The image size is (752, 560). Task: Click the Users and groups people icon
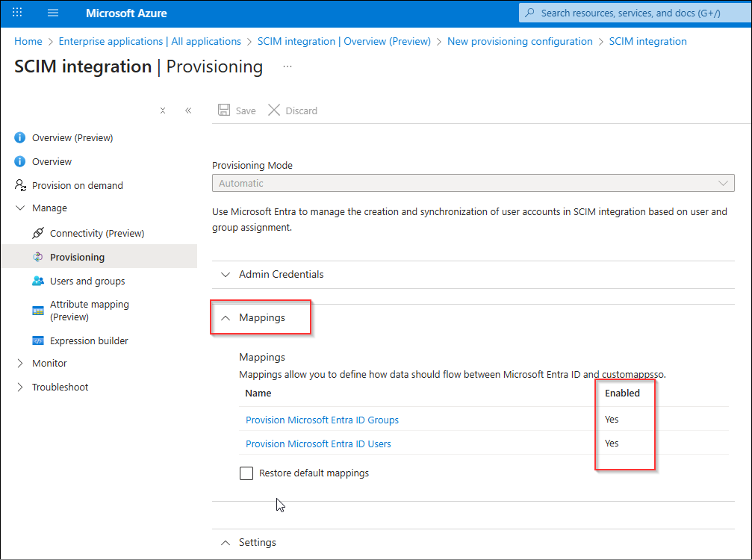(38, 281)
